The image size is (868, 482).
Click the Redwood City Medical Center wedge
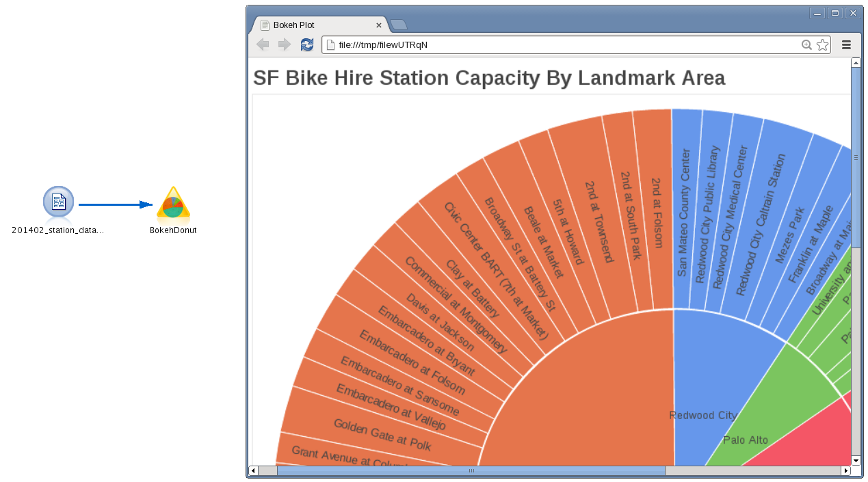[x=731, y=217]
